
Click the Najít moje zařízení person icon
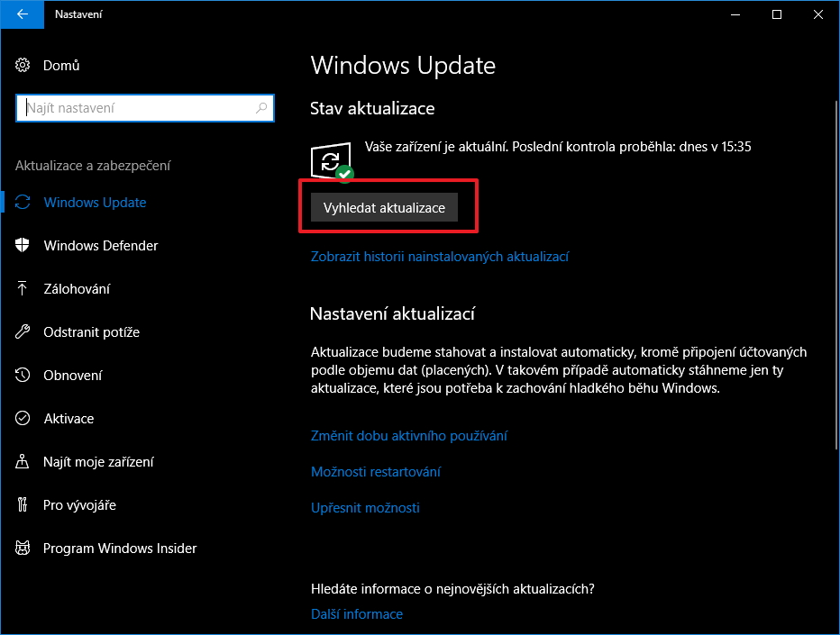(x=23, y=461)
